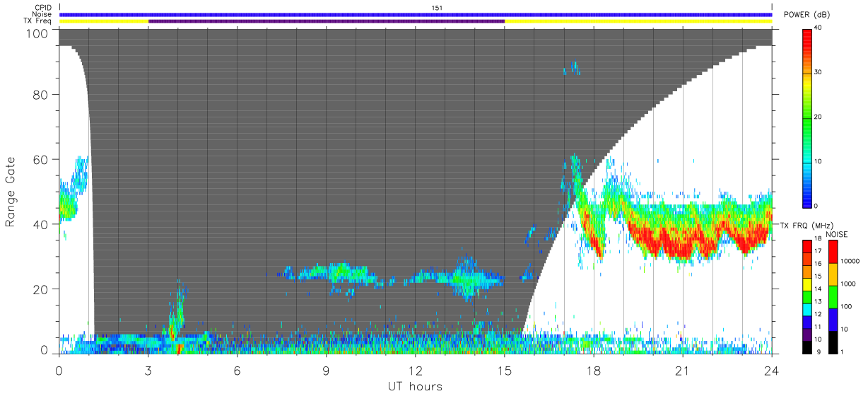Click the TX Freq row label
This screenshot has height=401, width=868.
[37, 21]
